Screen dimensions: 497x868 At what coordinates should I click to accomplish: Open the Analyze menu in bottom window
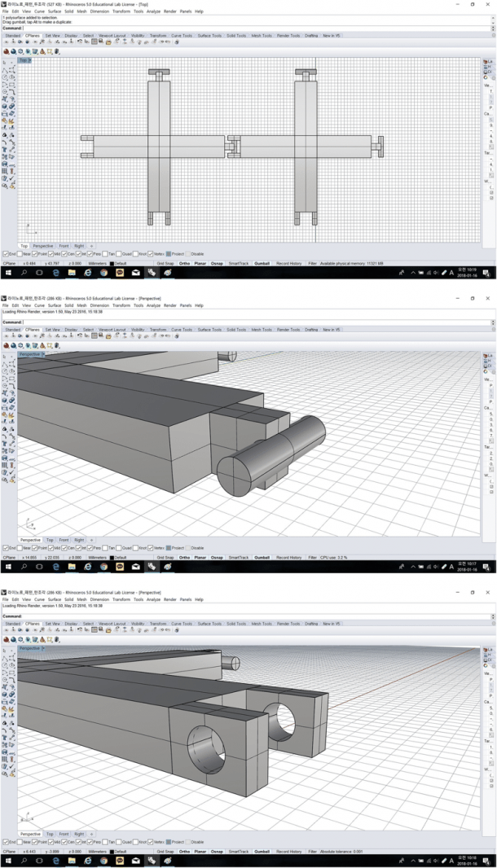coord(153,599)
